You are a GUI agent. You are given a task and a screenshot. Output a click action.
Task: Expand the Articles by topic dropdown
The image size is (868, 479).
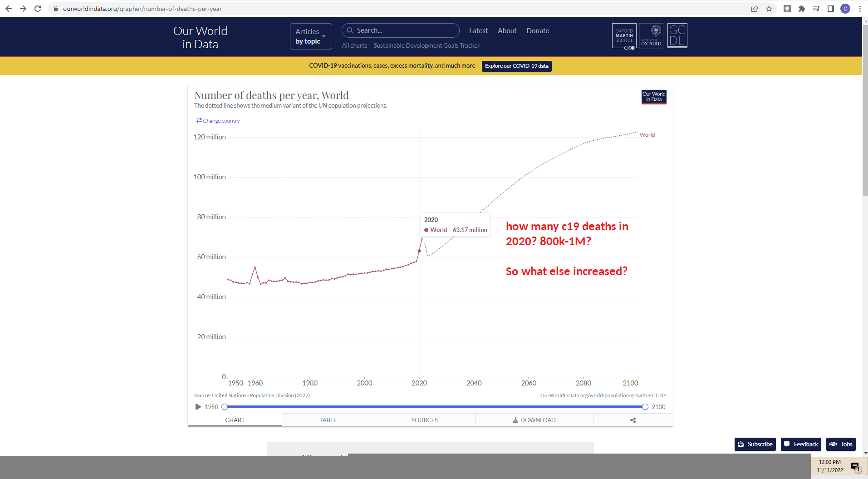tap(311, 36)
